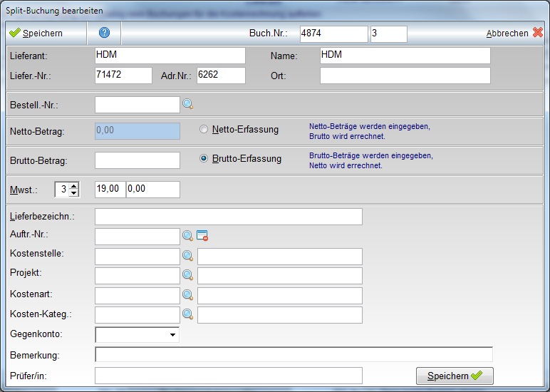550x392 pixels.
Task: Click the Kostenart lookup magnifier
Action: 187,294
